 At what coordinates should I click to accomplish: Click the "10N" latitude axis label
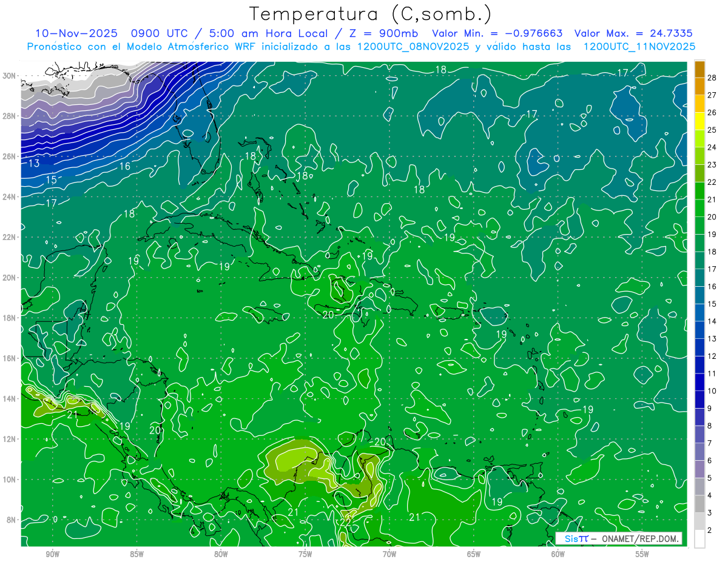point(10,480)
